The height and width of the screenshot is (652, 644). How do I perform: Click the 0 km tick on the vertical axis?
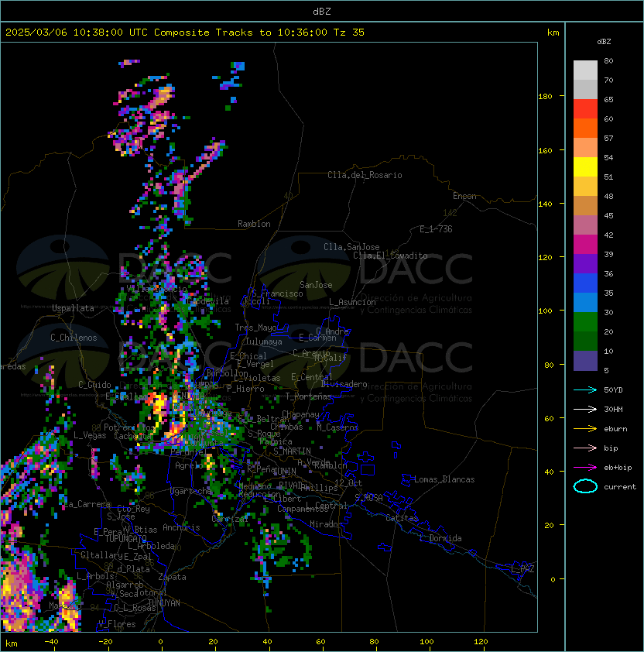pos(553,580)
